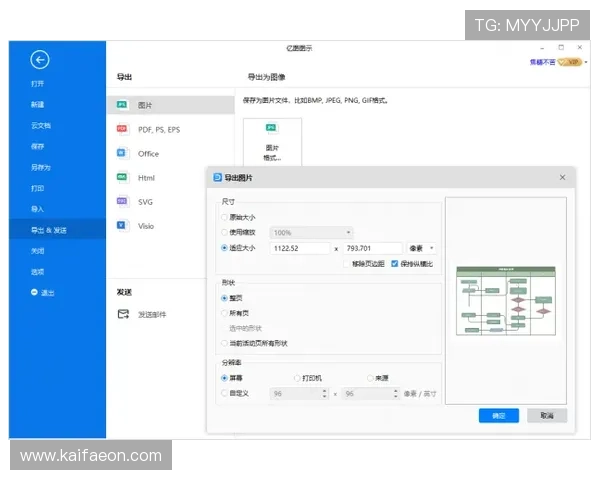The width and height of the screenshot is (600, 480).
Task: Click the 取消 button
Action: coord(547,416)
